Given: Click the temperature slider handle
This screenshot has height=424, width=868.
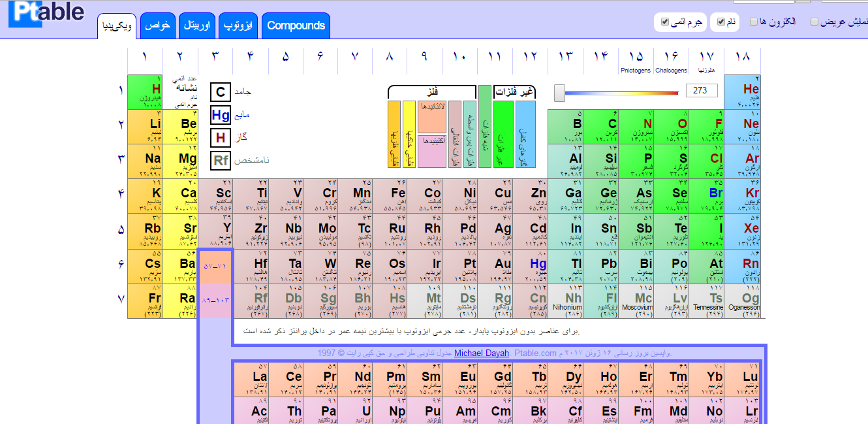Looking at the screenshot, I should pyautogui.click(x=559, y=93).
